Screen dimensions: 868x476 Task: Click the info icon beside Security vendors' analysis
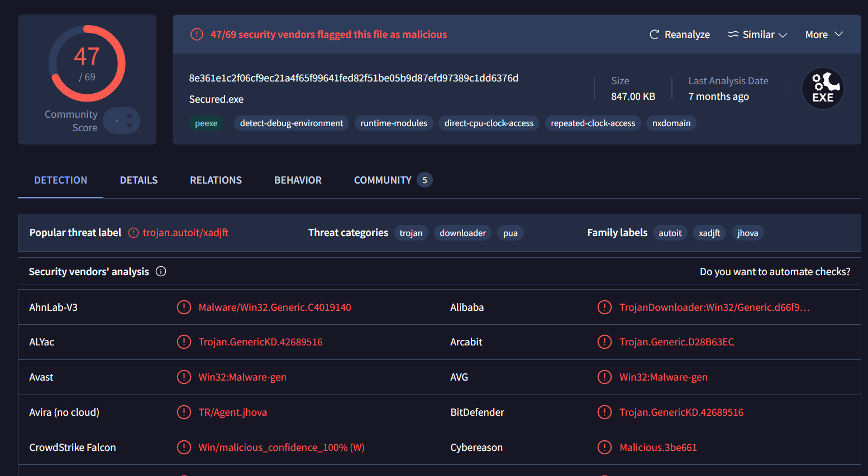point(161,272)
